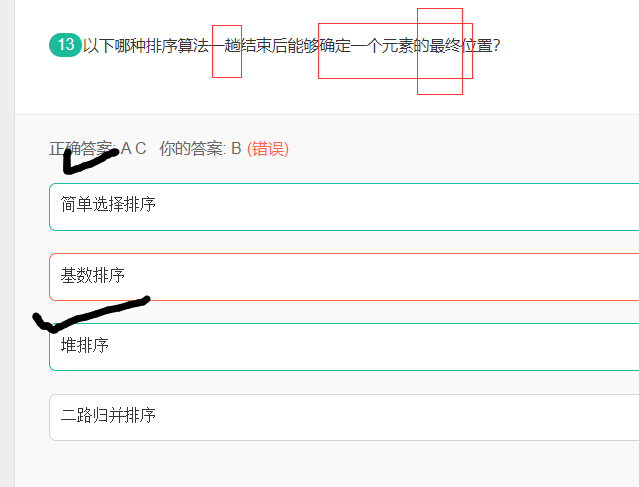639x487 pixels.
Task: Click the word 位置 in the question
Action: [476, 46]
